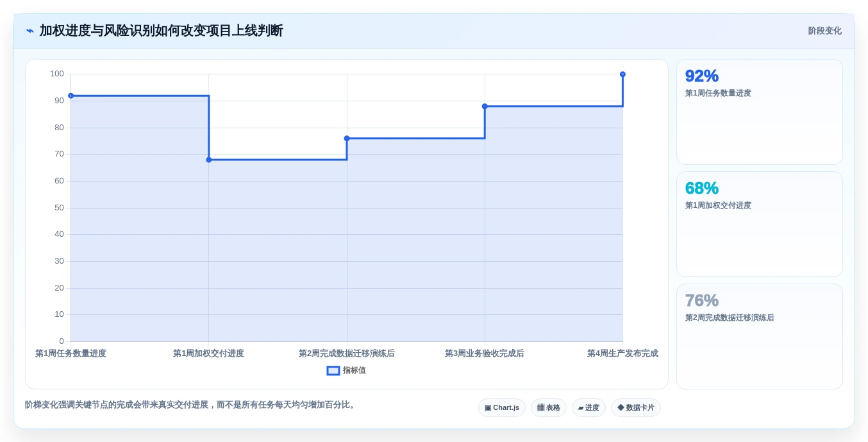Select the Chart.js tag chip
Image resolution: width=868 pixels, height=442 pixels.
point(502,408)
